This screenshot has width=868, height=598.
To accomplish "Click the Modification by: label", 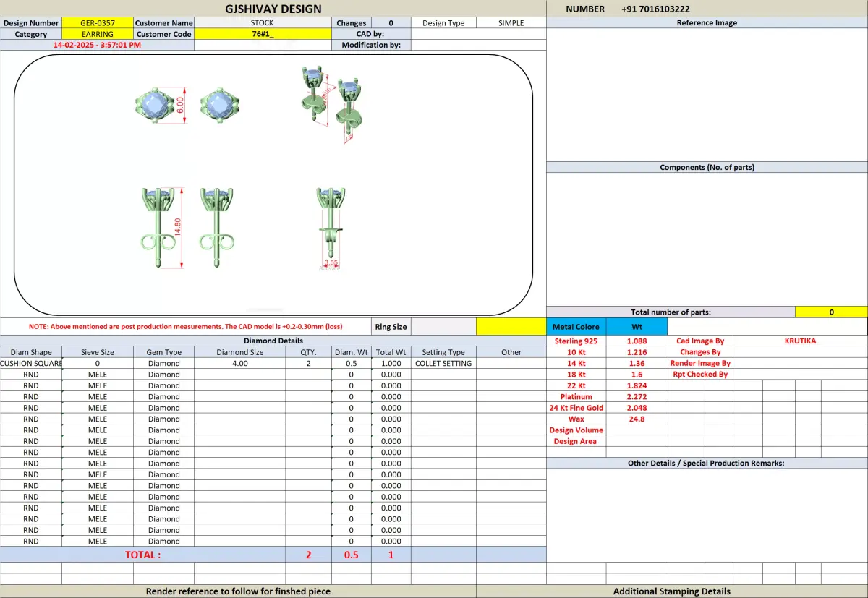I will pos(370,45).
